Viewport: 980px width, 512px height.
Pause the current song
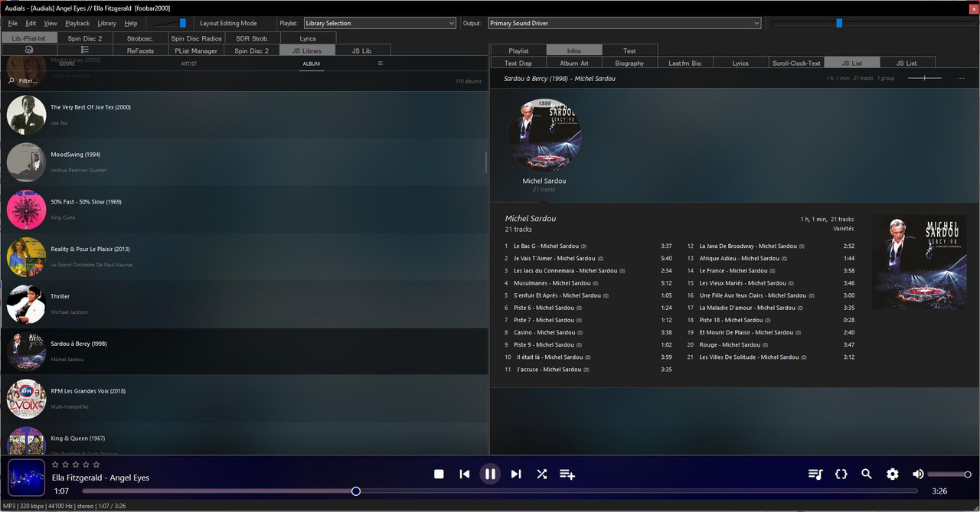coord(490,474)
